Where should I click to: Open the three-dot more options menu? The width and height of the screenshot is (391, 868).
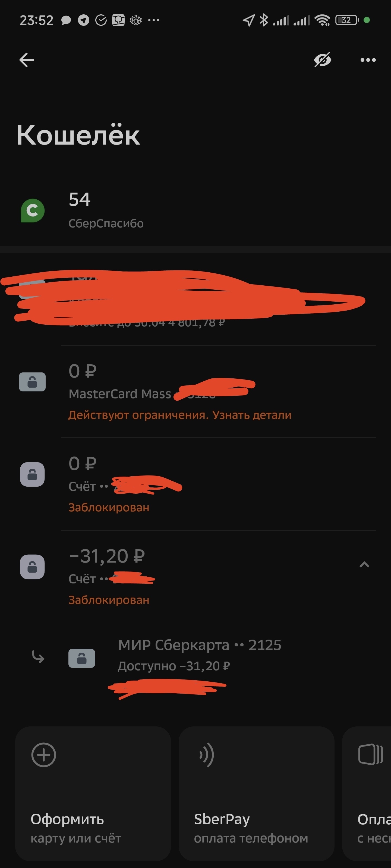tap(368, 60)
